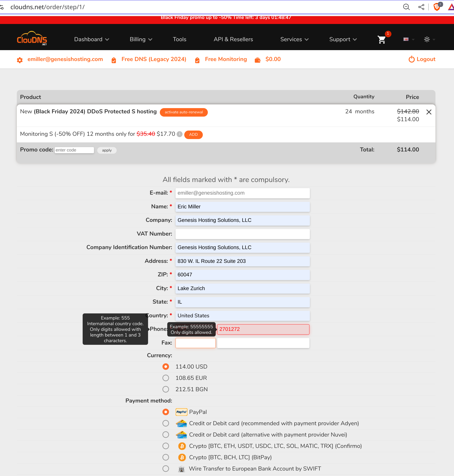Click the Fax country code field
The width and height of the screenshot is (454, 476).
pyautogui.click(x=195, y=343)
